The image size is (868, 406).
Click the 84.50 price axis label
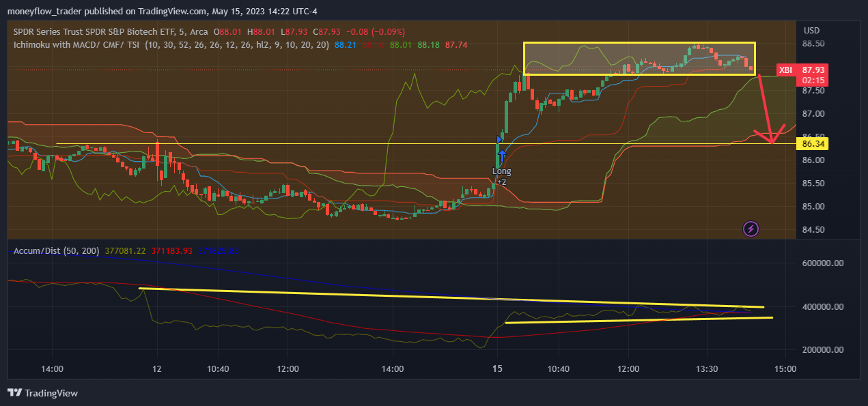813,230
